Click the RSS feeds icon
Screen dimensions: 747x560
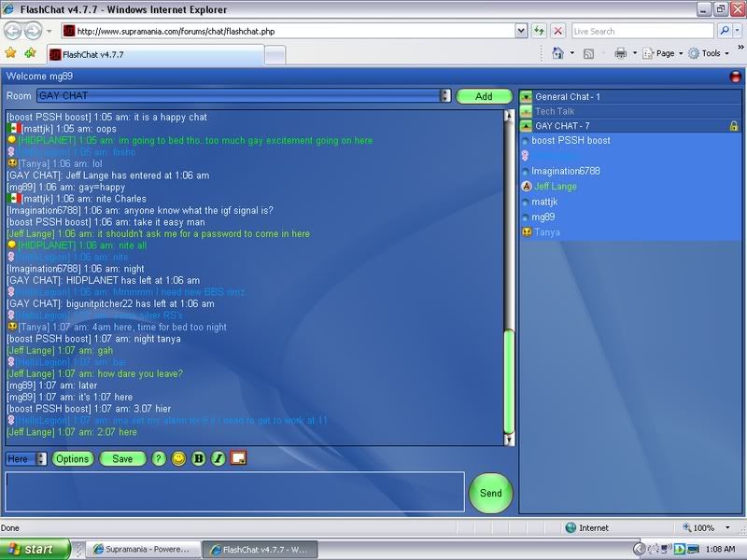(589, 53)
